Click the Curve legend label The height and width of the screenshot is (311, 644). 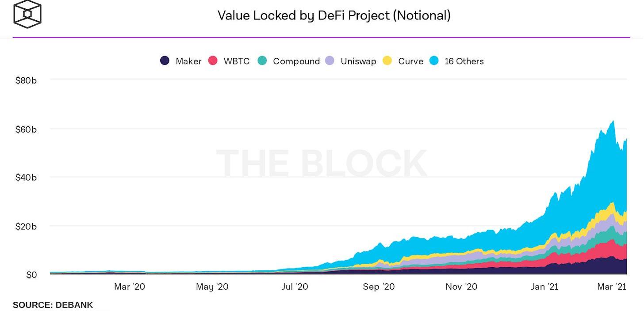point(410,61)
